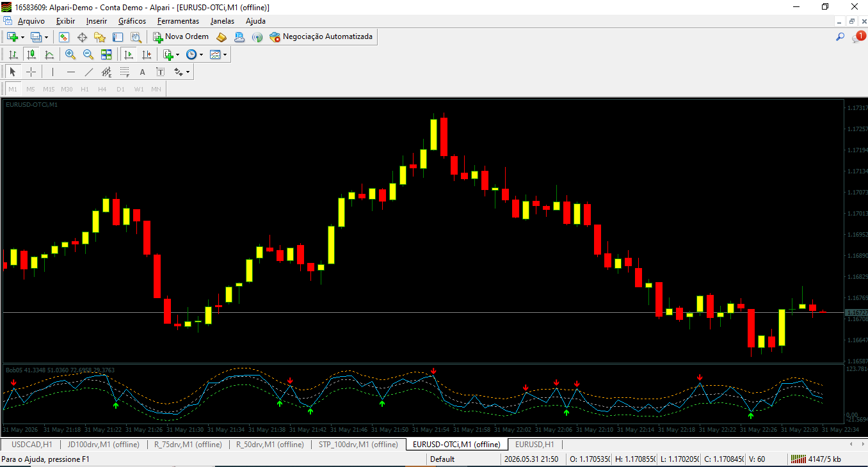
Task: Select the crosshair tool
Action: tap(31, 72)
